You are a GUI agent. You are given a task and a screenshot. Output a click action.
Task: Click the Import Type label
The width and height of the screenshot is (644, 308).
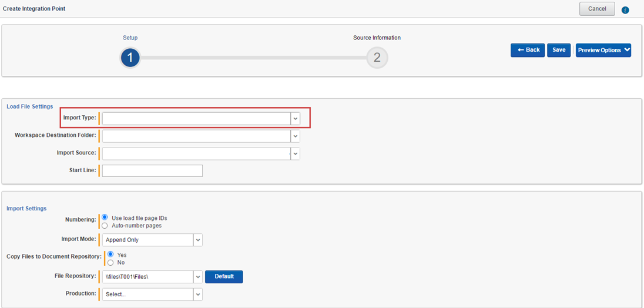click(x=80, y=118)
